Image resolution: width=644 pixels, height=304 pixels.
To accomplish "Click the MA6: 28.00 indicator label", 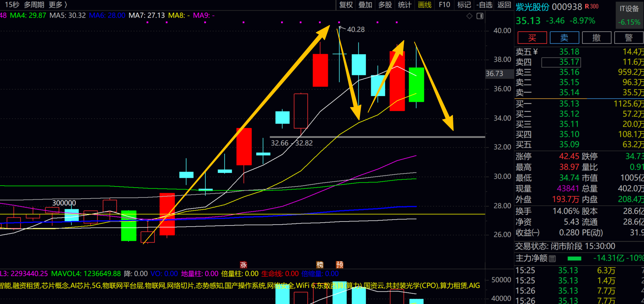I will click(x=107, y=15).
